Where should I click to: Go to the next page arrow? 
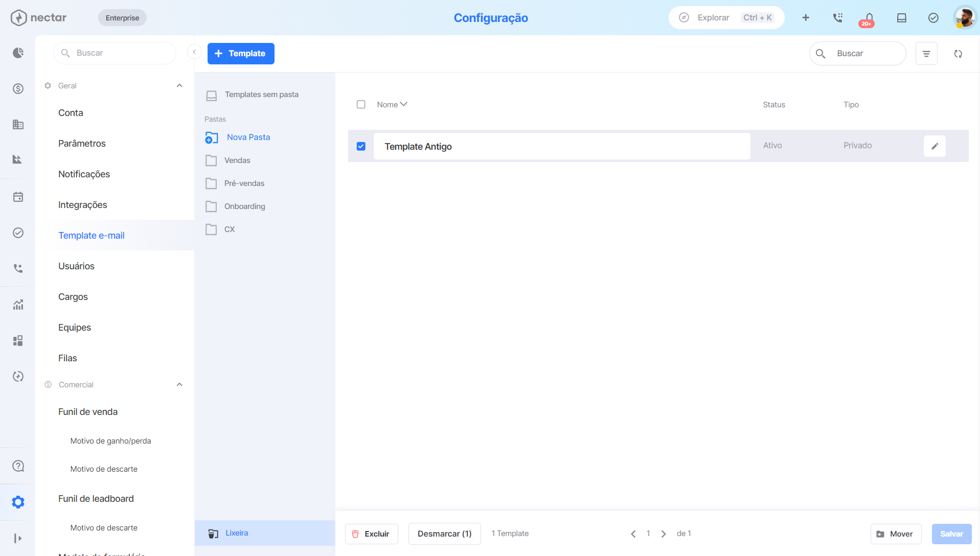coord(664,534)
